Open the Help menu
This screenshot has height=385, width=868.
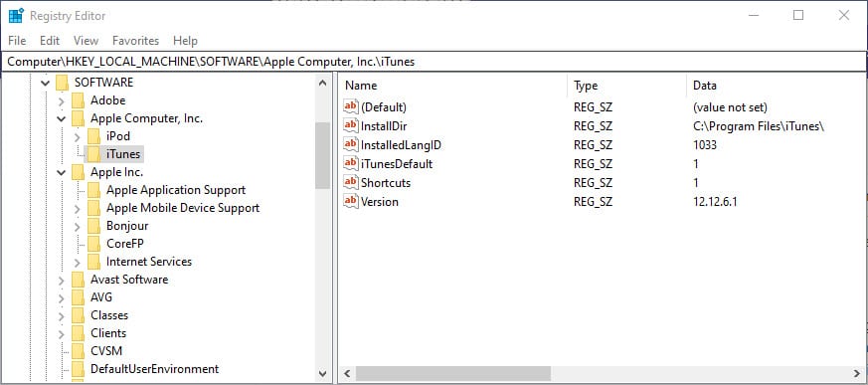point(185,41)
